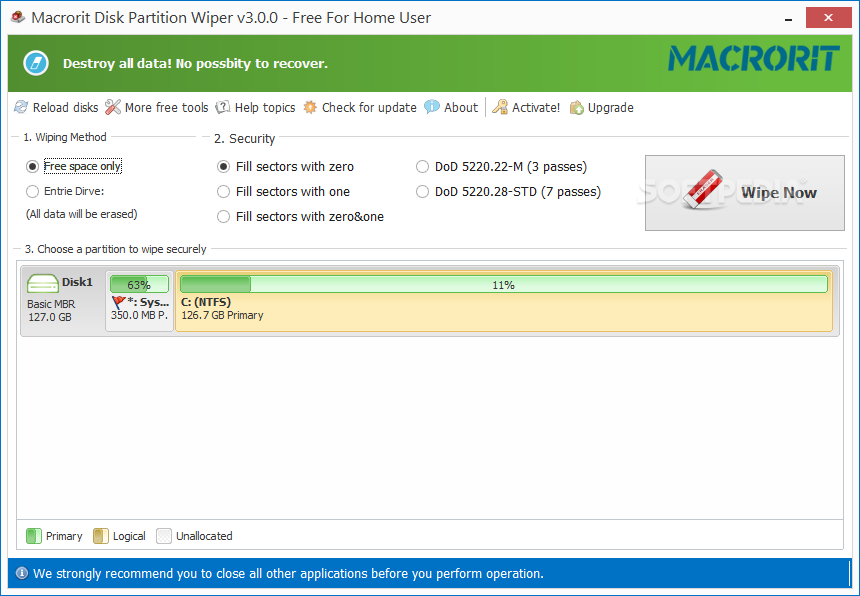
Task: Click the Activate key icon
Action: click(500, 107)
